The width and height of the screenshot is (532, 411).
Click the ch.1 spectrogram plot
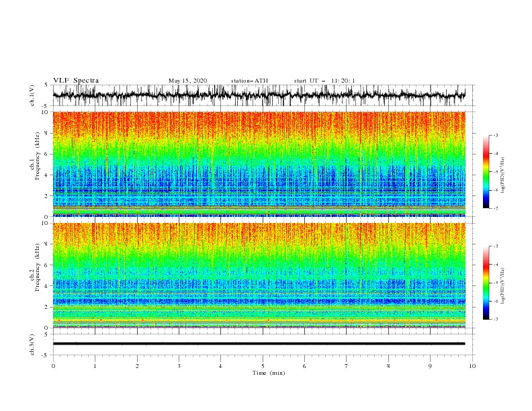(259, 164)
